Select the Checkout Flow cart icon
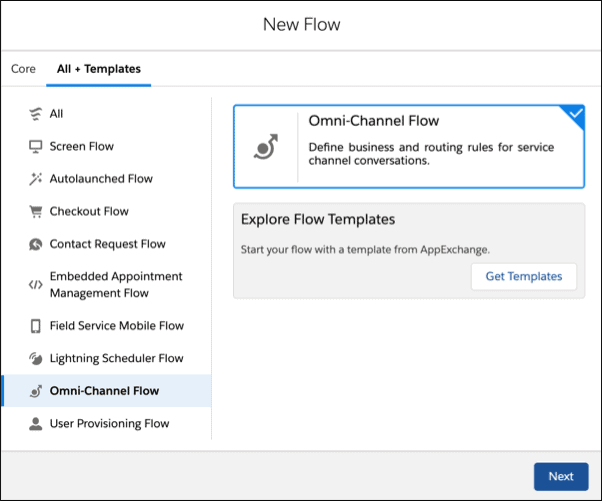 [x=35, y=212]
